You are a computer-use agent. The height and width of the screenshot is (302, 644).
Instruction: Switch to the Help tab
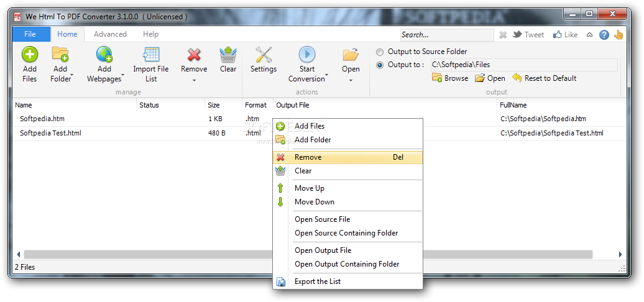pyautogui.click(x=150, y=34)
